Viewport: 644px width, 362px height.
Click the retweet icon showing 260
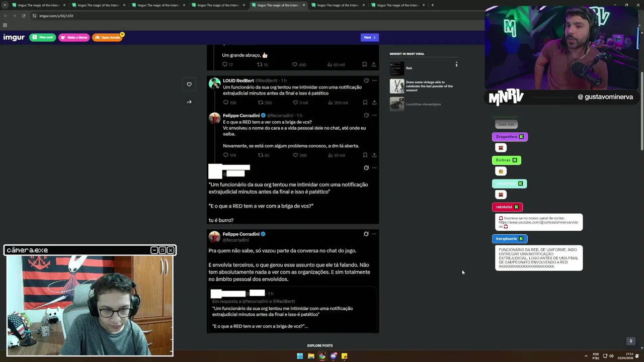(x=261, y=103)
